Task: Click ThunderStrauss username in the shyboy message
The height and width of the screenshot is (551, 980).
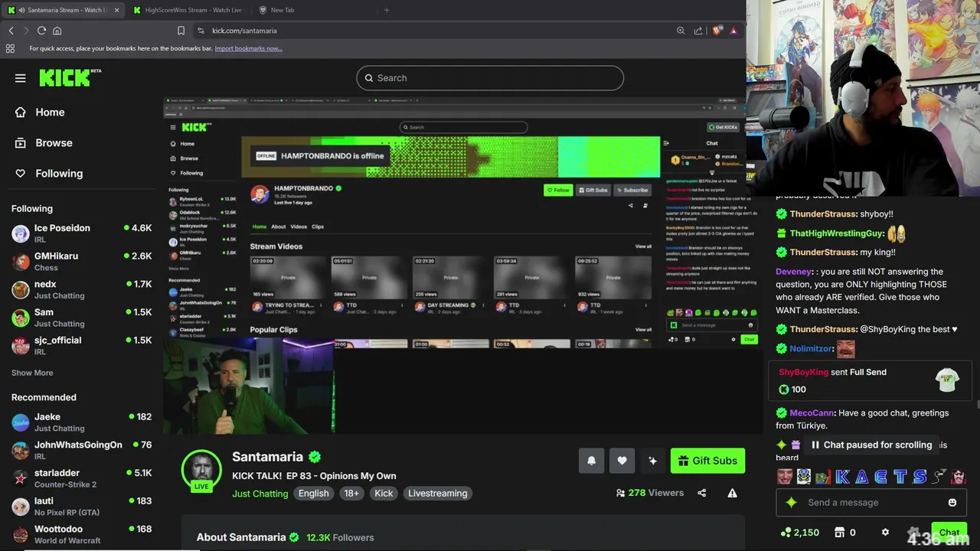Action: [x=822, y=214]
